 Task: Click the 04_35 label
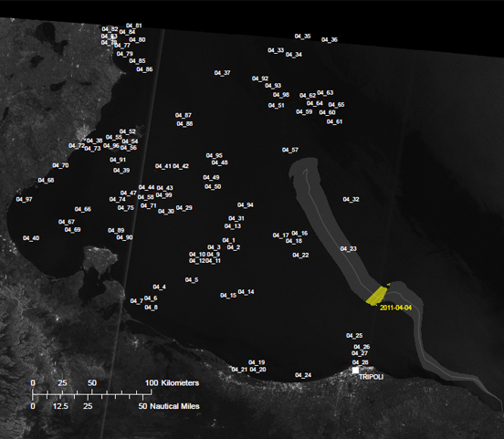click(303, 37)
